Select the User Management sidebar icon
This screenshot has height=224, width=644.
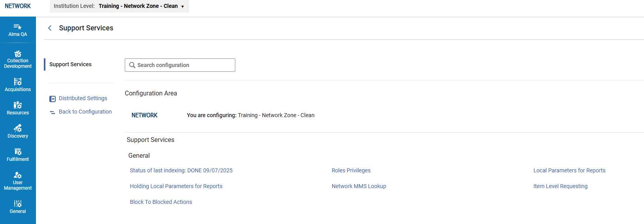(x=18, y=181)
